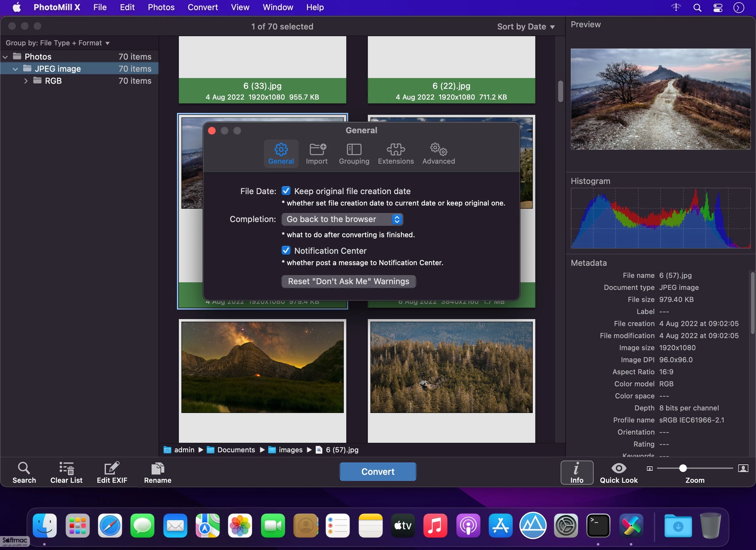Open the Edit EXIF tool
The height and width of the screenshot is (550, 756).
click(112, 472)
